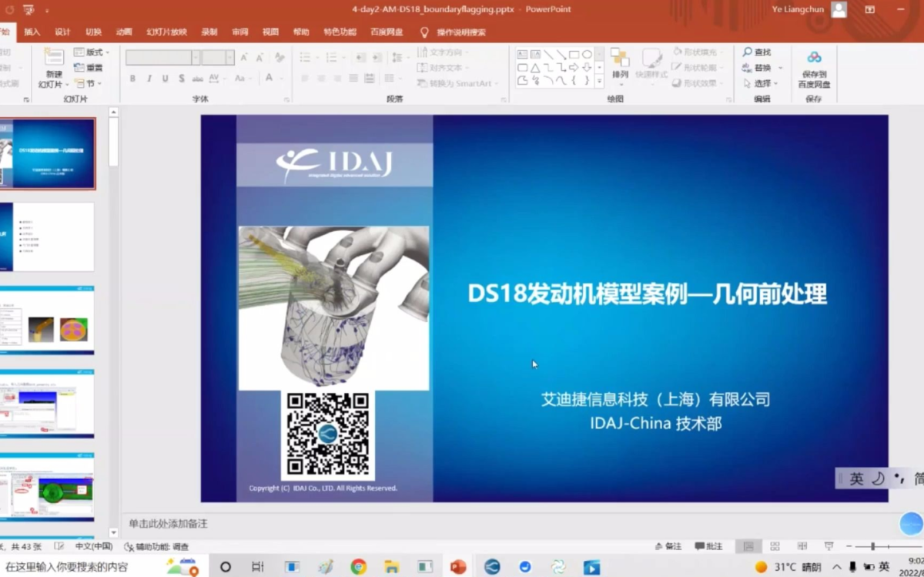Open the Design (设计) tab
The width and height of the screenshot is (924, 577).
62,32
